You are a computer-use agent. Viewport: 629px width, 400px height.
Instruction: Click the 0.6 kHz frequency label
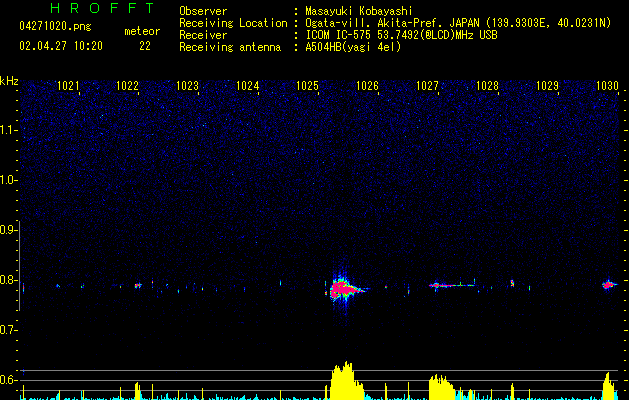[x=8, y=380]
